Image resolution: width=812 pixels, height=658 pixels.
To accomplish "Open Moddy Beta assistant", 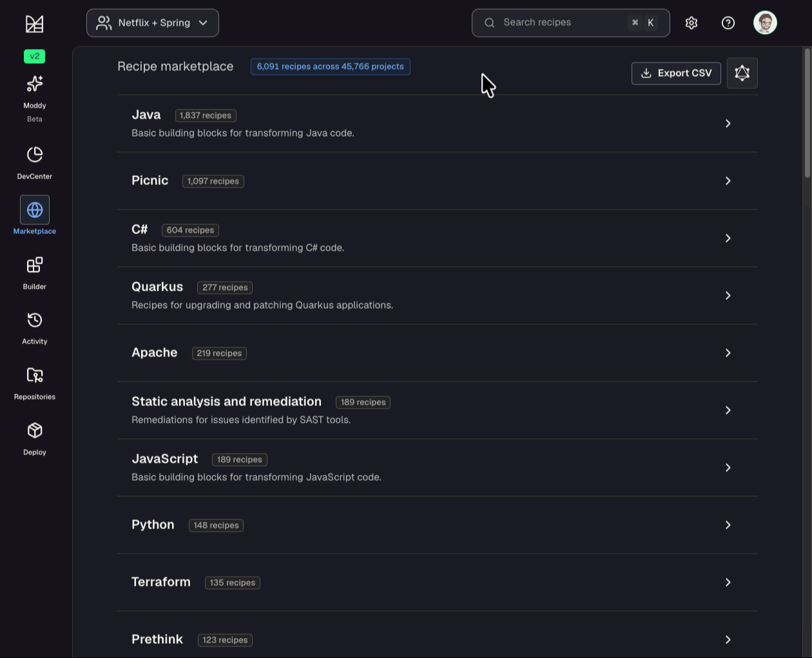I will (35, 98).
